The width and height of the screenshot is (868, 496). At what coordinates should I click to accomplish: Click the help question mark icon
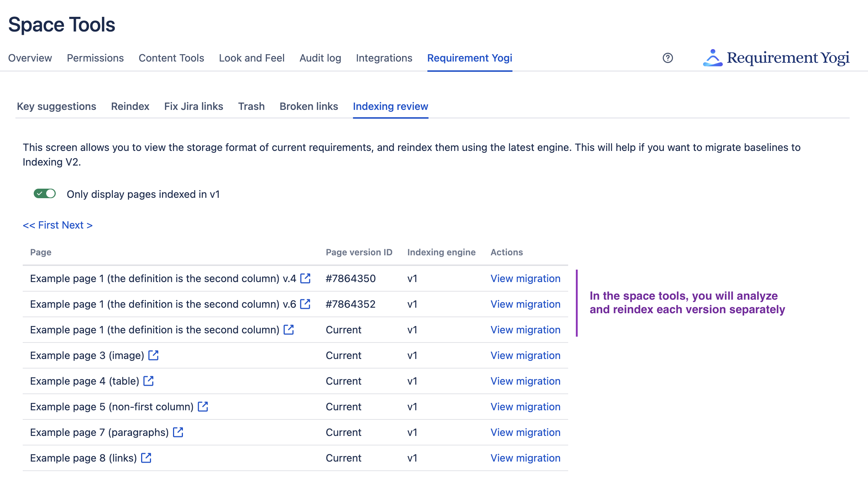tap(667, 58)
